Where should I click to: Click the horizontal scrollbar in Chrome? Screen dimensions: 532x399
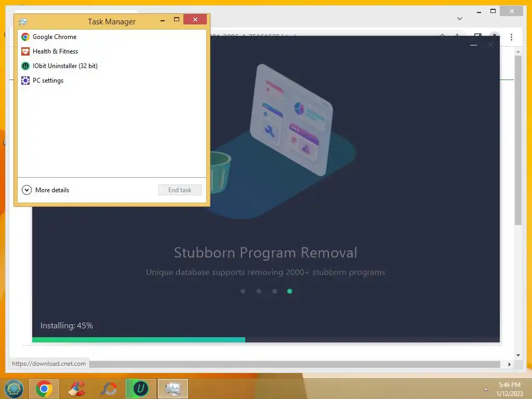click(x=295, y=364)
